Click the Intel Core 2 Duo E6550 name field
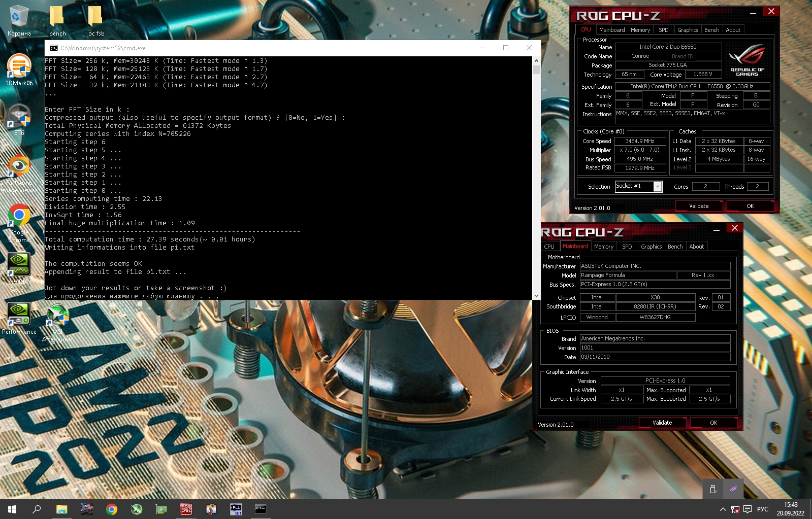Image resolution: width=812 pixels, height=519 pixels. point(668,47)
